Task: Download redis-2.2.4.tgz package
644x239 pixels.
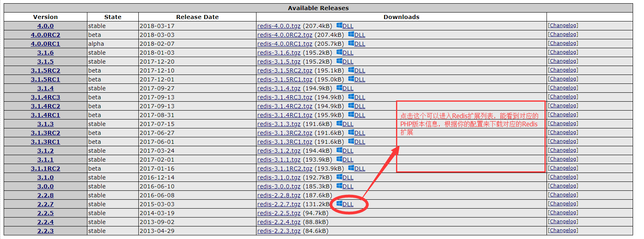Action: click(279, 222)
